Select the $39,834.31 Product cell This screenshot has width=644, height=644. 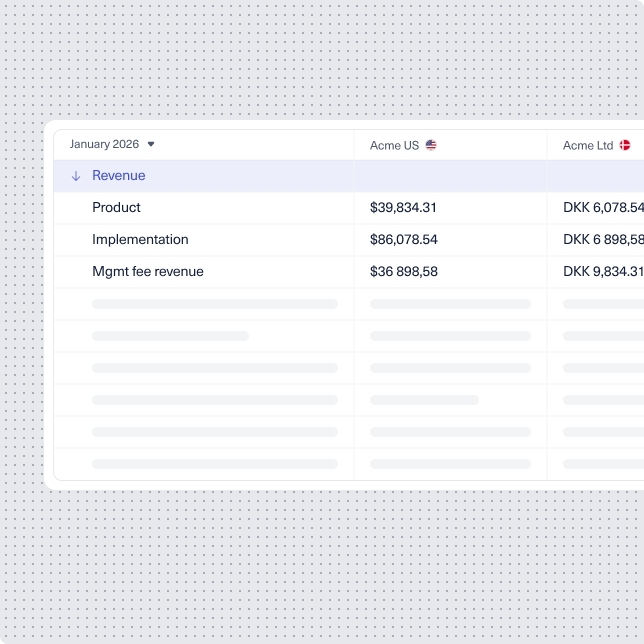pyautogui.click(x=403, y=208)
